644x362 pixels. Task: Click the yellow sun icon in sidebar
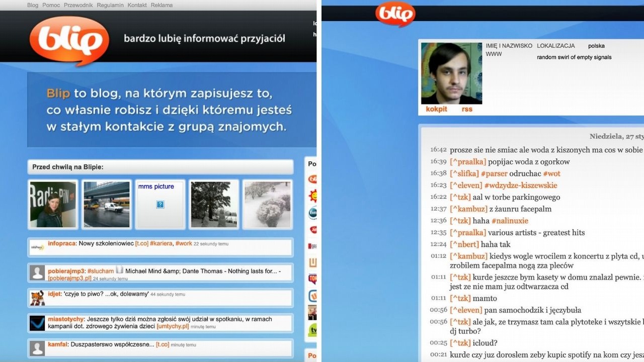[312, 196]
